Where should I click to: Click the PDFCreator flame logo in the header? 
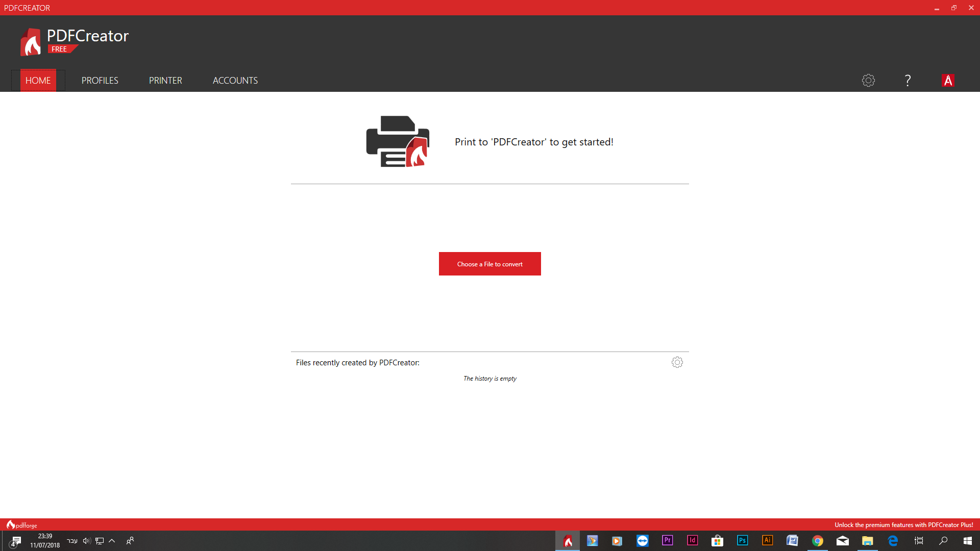[31, 42]
